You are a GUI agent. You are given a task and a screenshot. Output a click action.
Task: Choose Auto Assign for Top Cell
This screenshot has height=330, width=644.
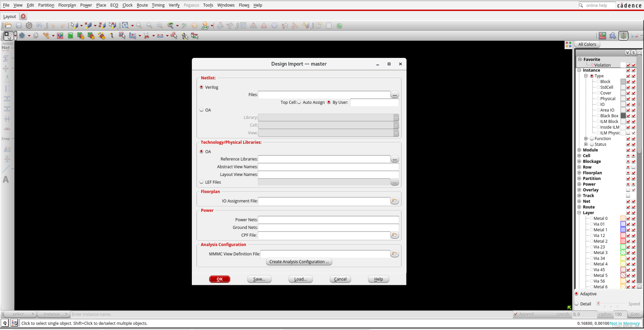[x=299, y=102]
